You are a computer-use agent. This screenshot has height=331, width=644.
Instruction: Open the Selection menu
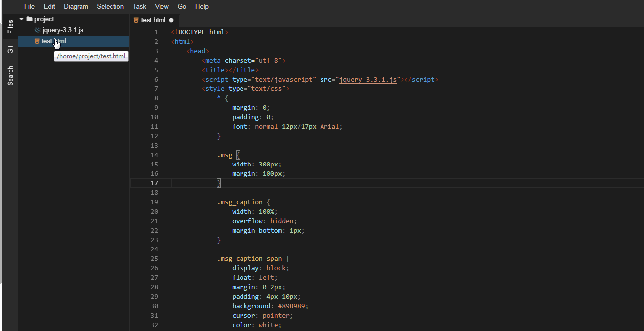point(110,6)
